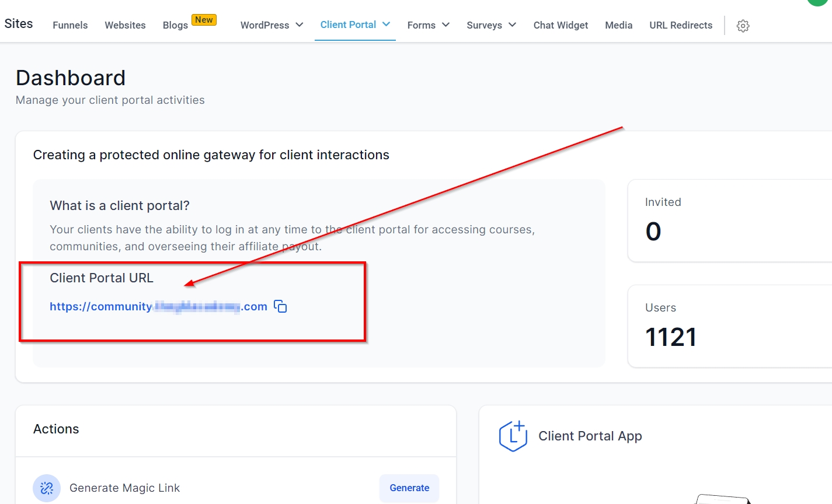The width and height of the screenshot is (832, 504).
Task: Switch to the Funnels tab
Action: [70, 25]
